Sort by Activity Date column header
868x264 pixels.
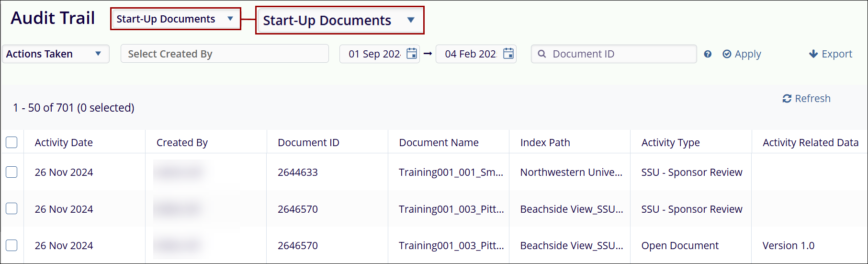[x=64, y=143]
